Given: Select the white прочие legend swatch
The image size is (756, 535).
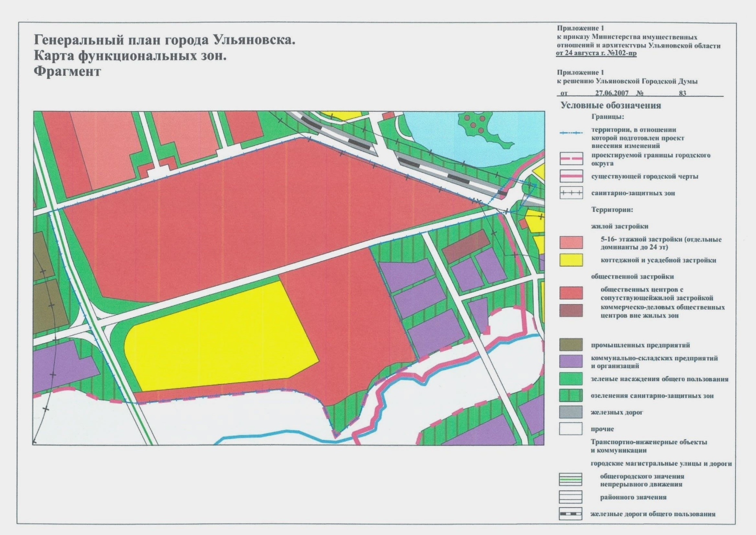Looking at the screenshot, I should (x=571, y=429).
